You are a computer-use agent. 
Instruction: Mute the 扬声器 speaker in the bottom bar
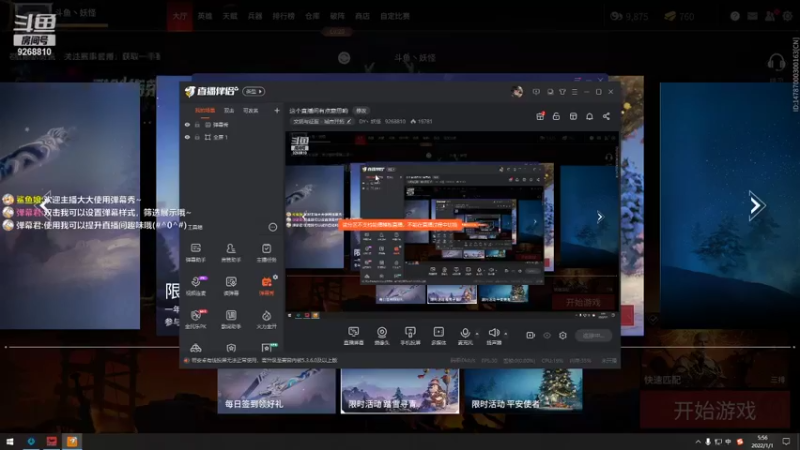tap(493, 336)
